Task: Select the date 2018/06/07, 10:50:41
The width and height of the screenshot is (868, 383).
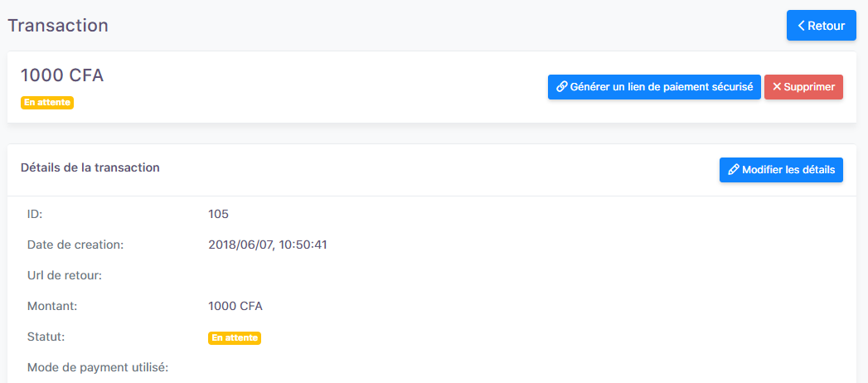Action: [x=268, y=245]
